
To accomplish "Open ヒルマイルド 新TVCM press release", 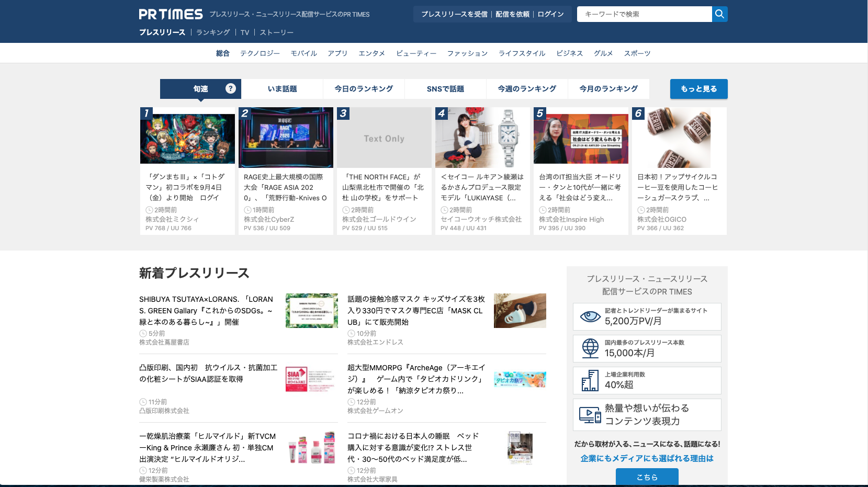I will pyautogui.click(x=208, y=447).
